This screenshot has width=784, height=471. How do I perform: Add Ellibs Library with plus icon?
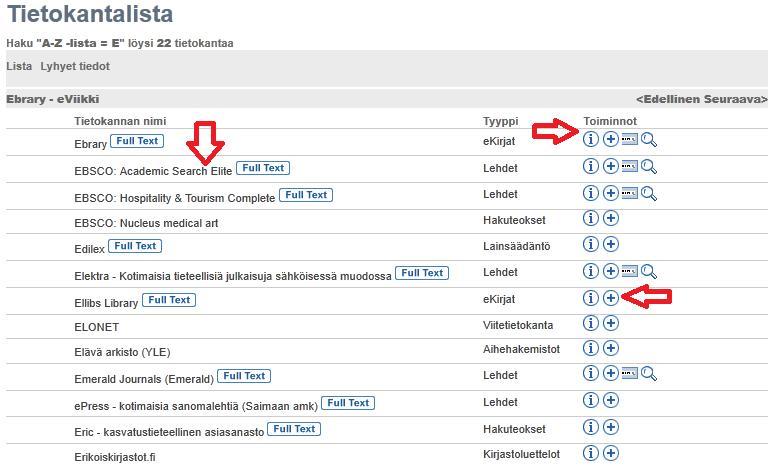tap(610, 298)
